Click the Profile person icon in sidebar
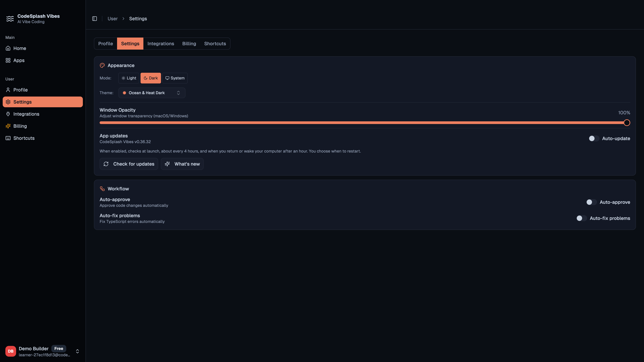The image size is (644, 362). [8, 90]
